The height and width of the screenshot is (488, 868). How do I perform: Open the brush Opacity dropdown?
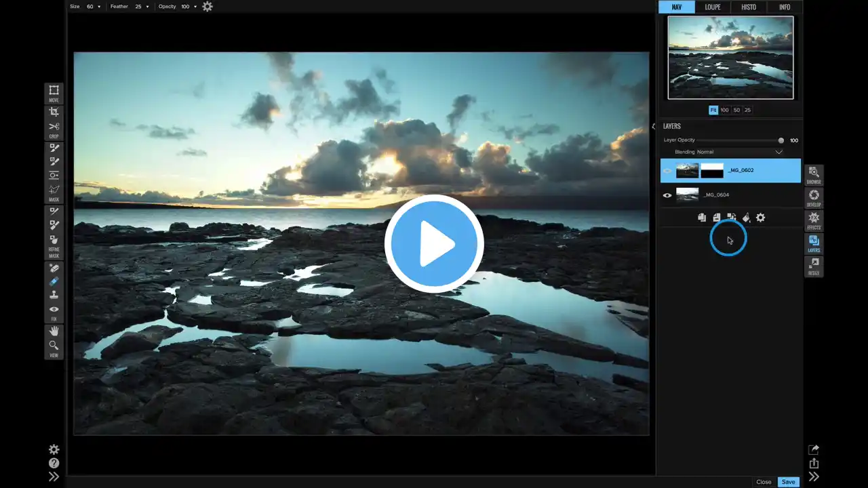(189, 6)
